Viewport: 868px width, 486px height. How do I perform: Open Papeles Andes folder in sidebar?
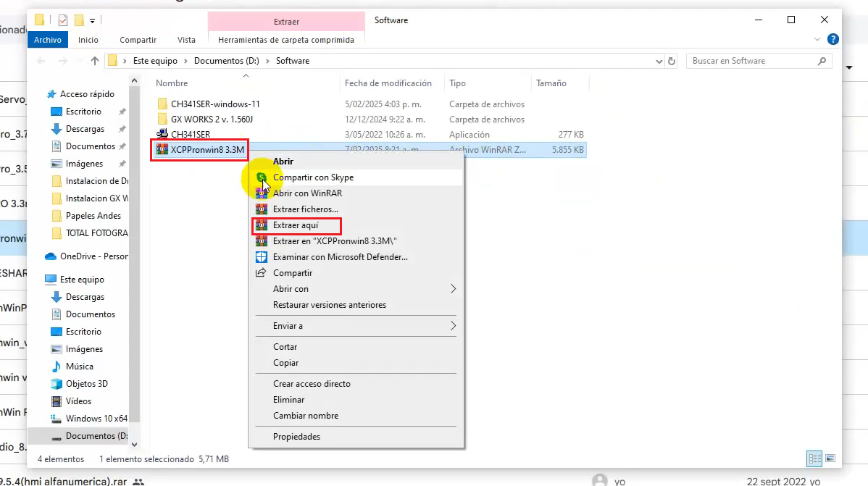coord(93,216)
